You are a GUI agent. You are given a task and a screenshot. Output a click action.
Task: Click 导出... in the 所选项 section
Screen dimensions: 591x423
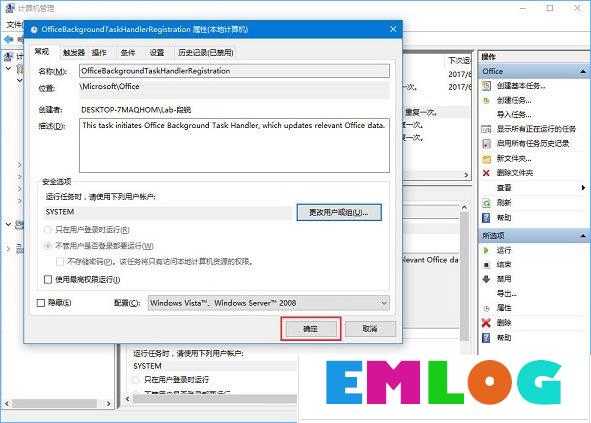coord(506,294)
